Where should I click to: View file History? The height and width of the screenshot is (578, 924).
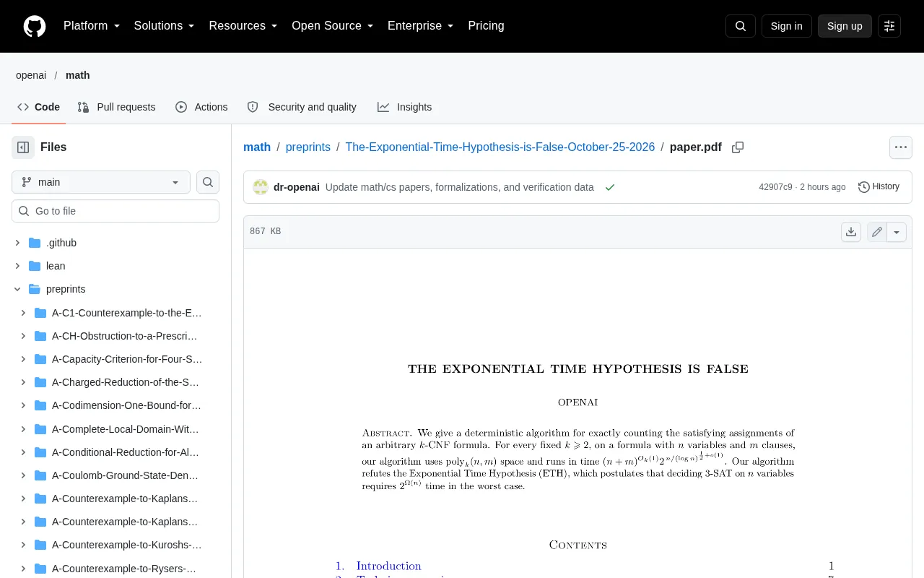879,186
